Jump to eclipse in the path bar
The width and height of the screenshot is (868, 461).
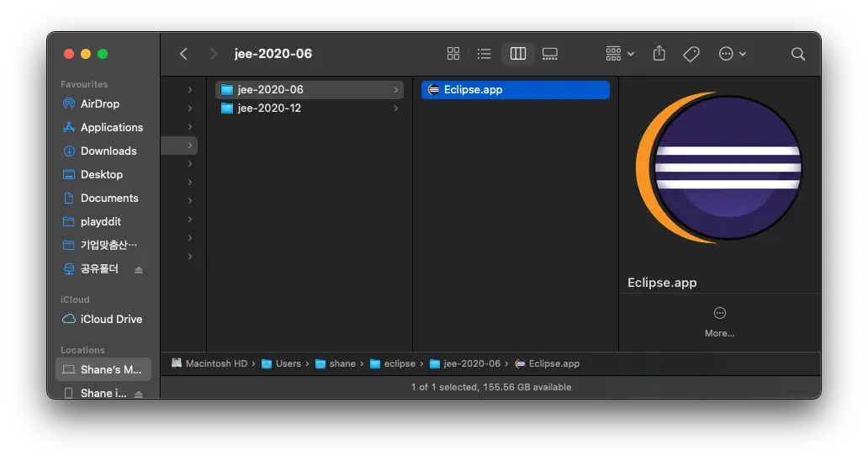tap(393, 363)
